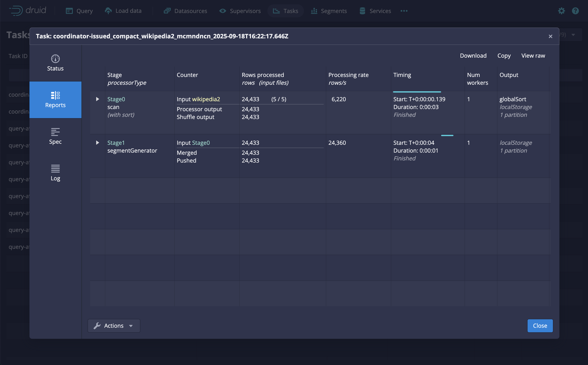Click View raw report
This screenshot has width=588, height=365.
point(533,55)
